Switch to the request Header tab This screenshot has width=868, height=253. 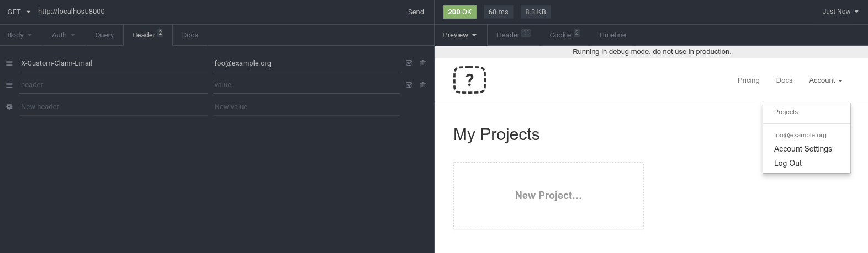(147, 35)
